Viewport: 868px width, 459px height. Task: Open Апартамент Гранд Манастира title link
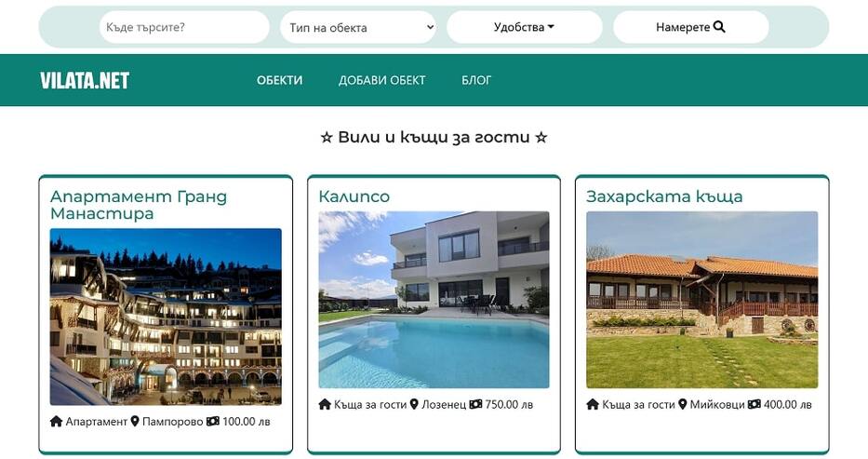coord(139,205)
